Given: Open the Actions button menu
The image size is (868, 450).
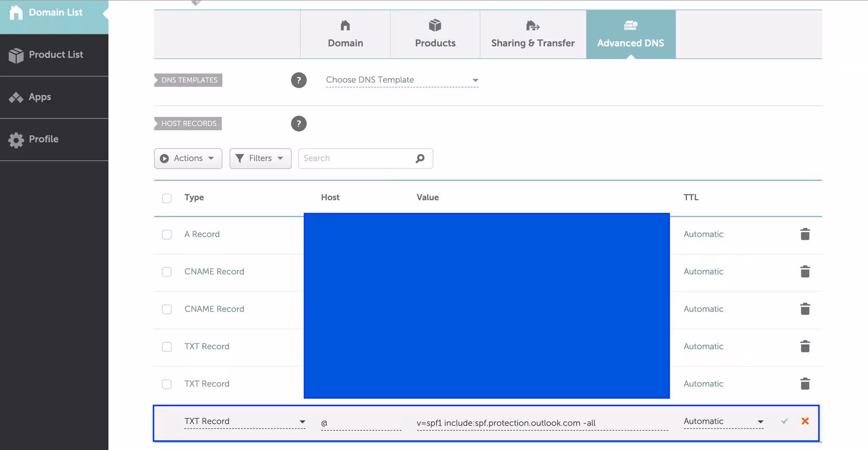Looking at the screenshot, I should pyautogui.click(x=188, y=159).
